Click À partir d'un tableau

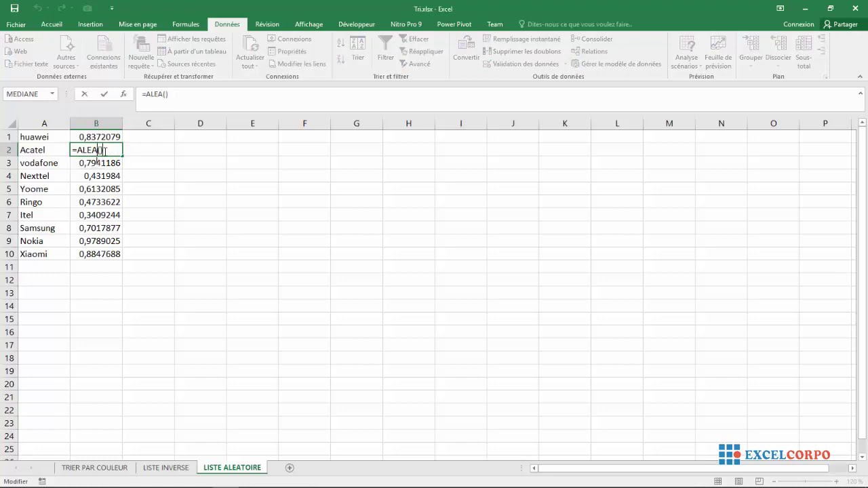[x=192, y=52]
